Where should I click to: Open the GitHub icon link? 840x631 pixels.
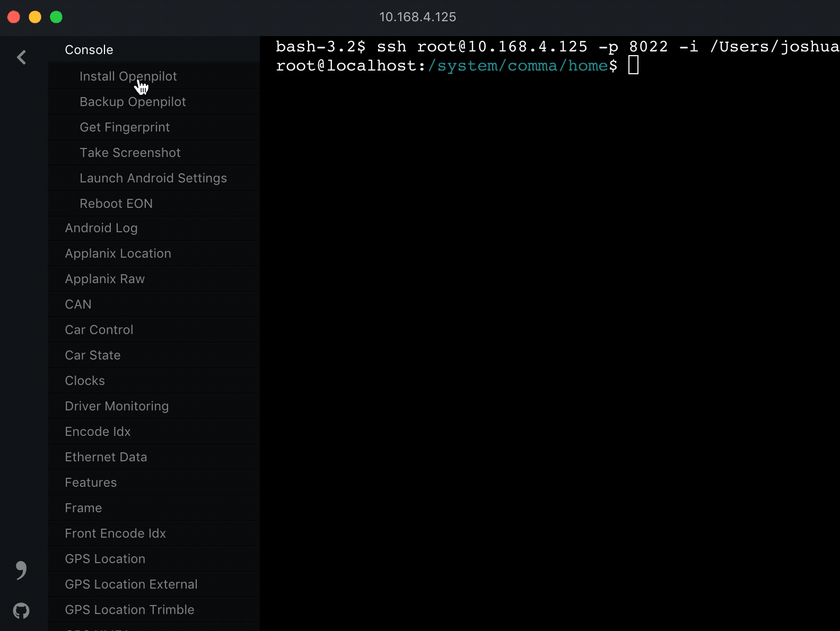pyautogui.click(x=21, y=611)
